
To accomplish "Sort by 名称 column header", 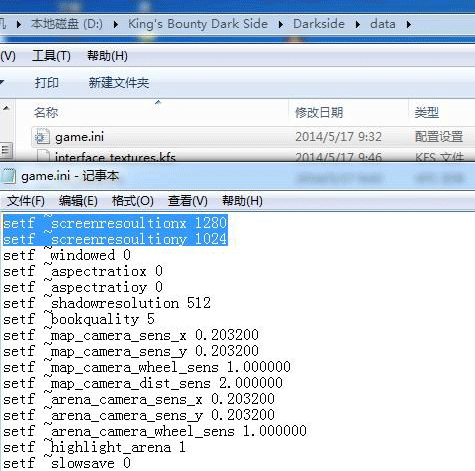I will 46,112.
